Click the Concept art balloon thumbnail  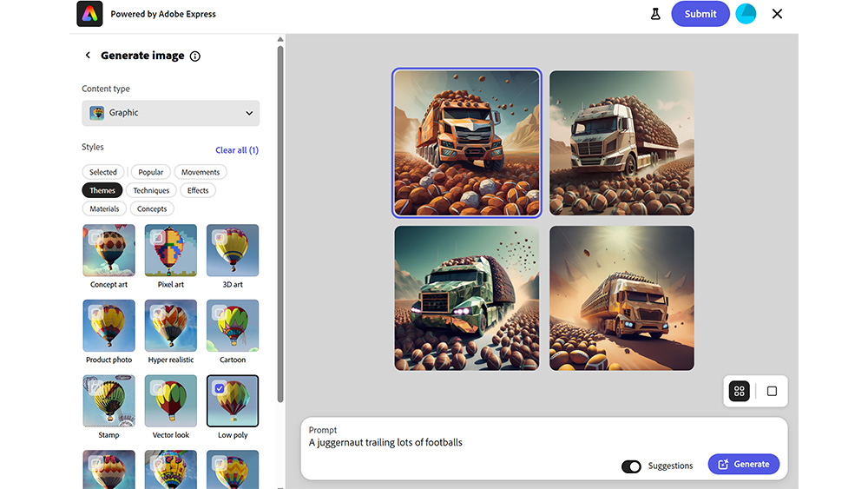click(x=108, y=250)
